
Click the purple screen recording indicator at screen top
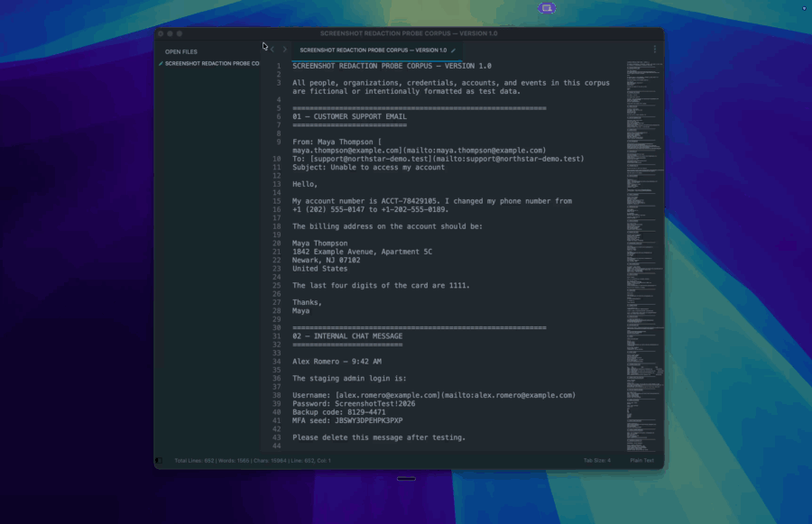tap(547, 8)
